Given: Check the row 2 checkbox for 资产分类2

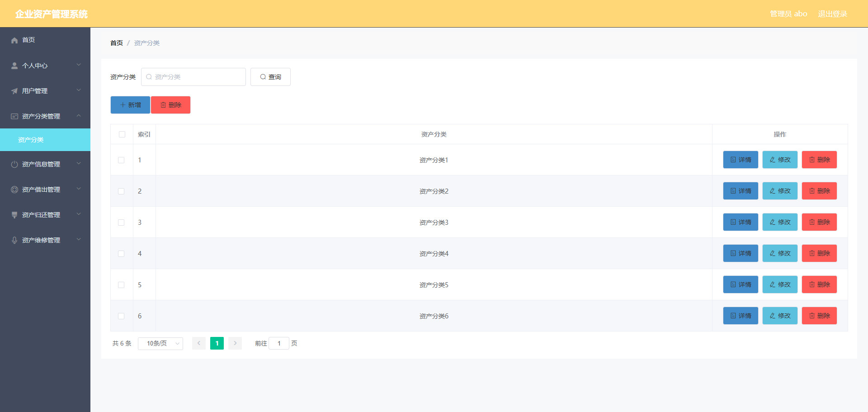Looking at the screenshot, I should 121,191.
